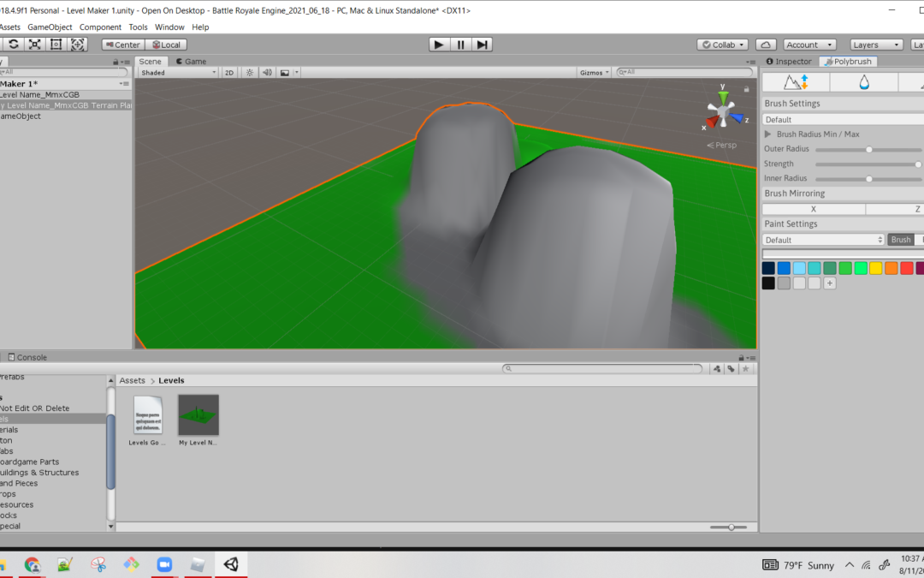
Task: Switch to the Game tab
Action: [192, 62]
